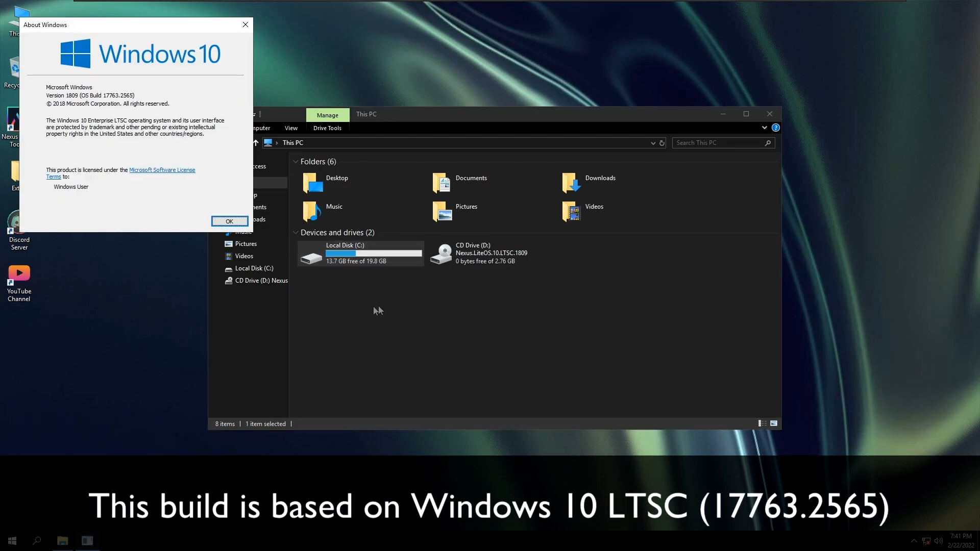Click the 'Nexus.LiteOS.10.LTSC.1809' drive label
980x551 pixels.
(x=492, y=253)
